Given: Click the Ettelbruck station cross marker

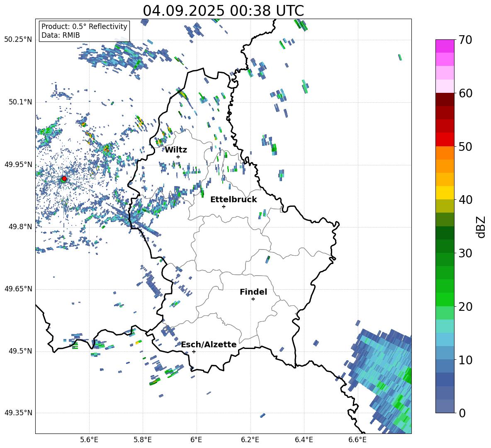Looking at the screenshot, I should [x=224, y=206].
